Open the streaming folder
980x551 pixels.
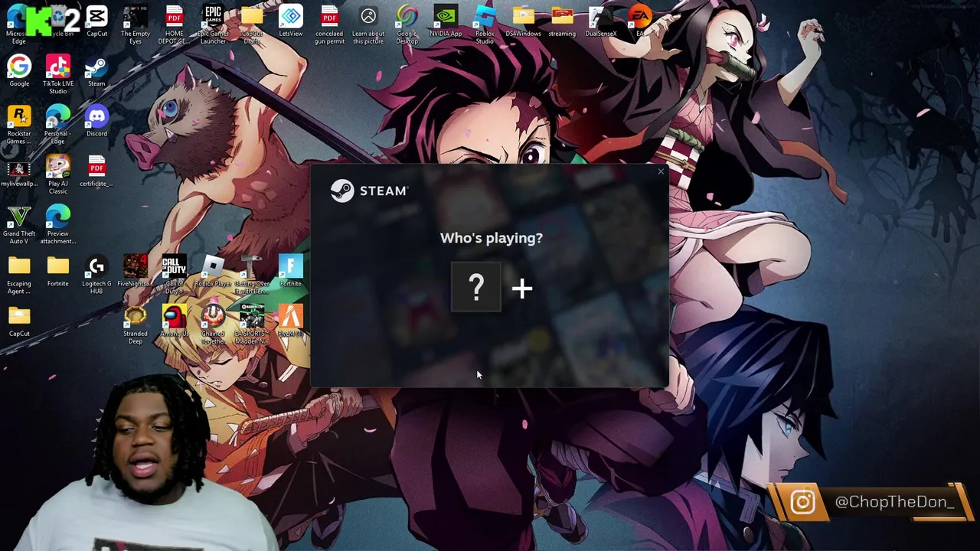click(562, 21)
